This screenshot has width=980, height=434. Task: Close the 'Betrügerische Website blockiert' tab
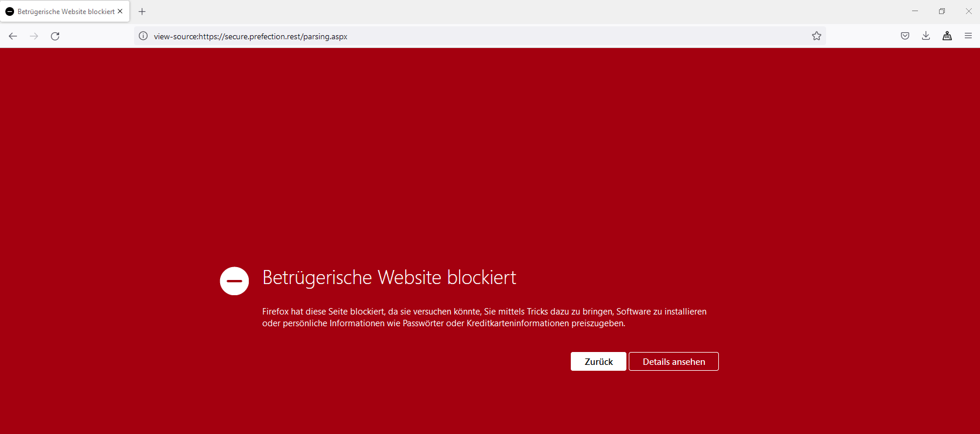[x=120, y=11]
